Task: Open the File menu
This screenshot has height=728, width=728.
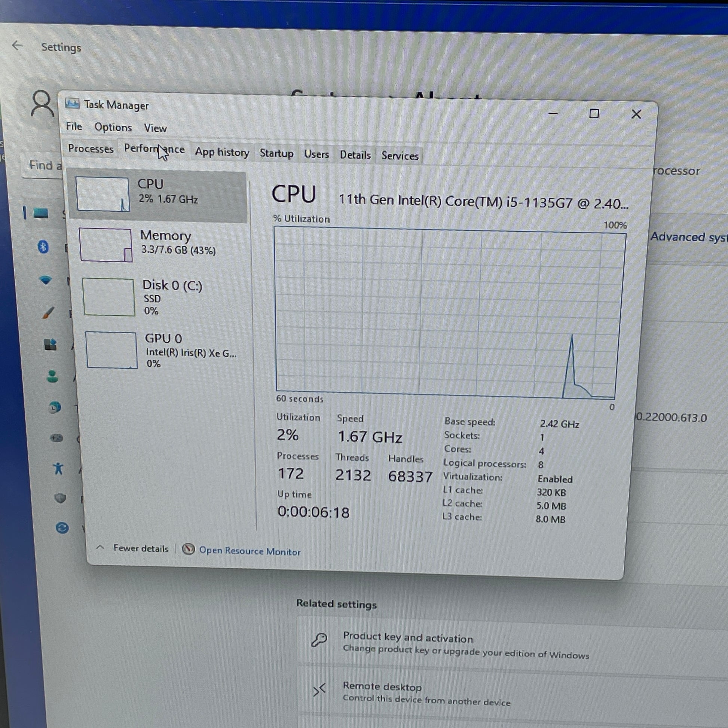Action: (74, 126)
